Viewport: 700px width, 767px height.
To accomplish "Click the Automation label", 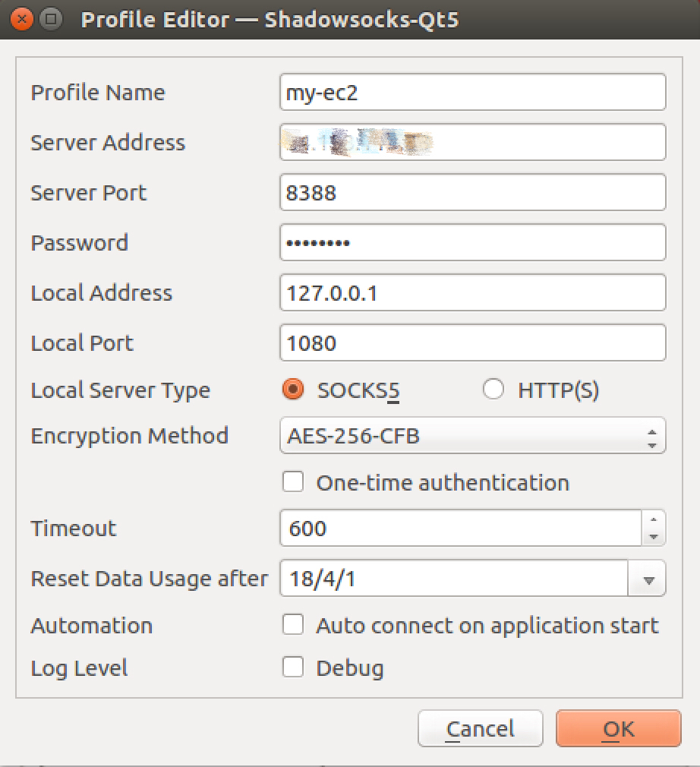I will [x=91, y=626].
